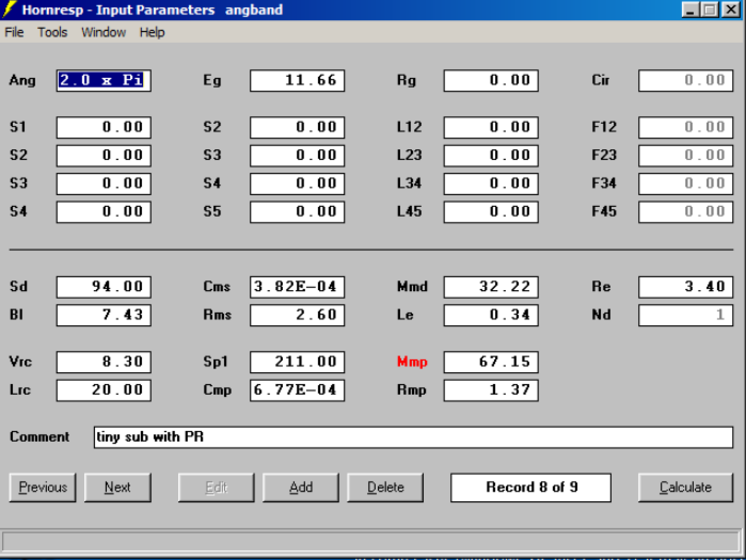This screenshot has height=560, width=746.
Task: Click the L34 input field
Action: tap(491, 184)
